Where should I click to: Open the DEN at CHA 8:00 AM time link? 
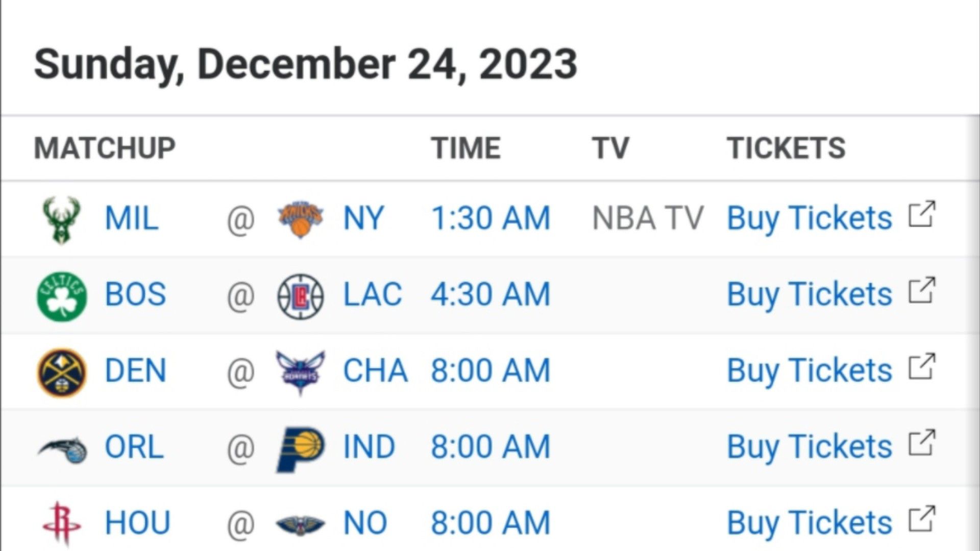click(x=491, y=370)
